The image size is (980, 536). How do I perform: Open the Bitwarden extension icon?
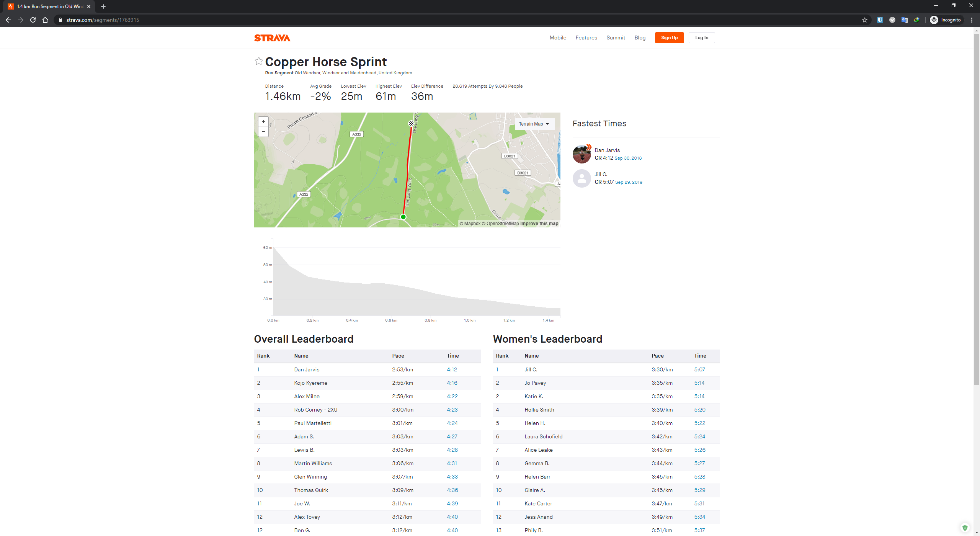pos(880,20)
